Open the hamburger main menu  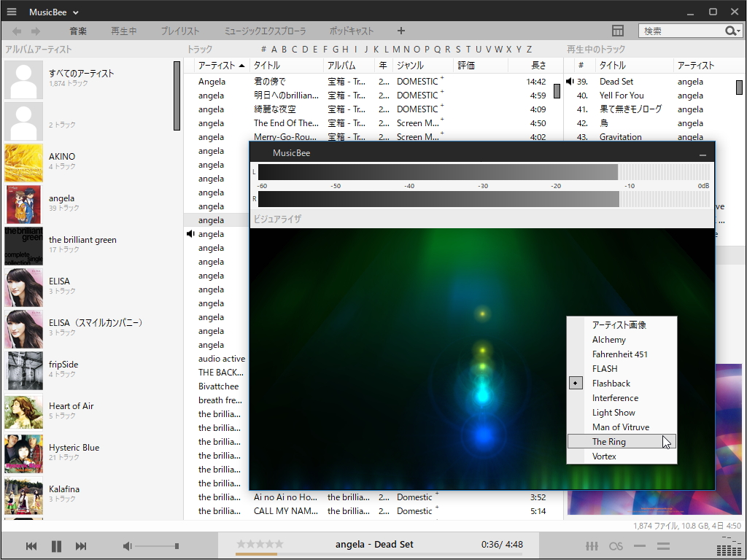(12, 12)
